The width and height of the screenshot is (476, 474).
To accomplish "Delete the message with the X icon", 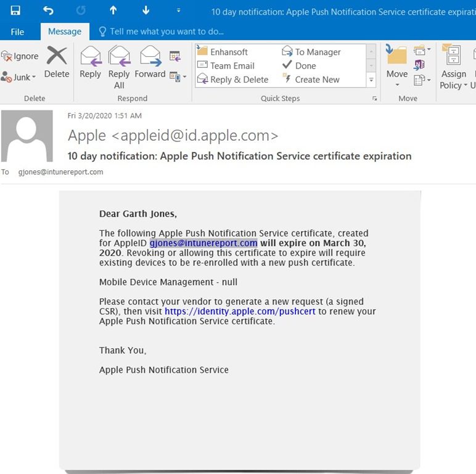I will (x=57, y=62).
